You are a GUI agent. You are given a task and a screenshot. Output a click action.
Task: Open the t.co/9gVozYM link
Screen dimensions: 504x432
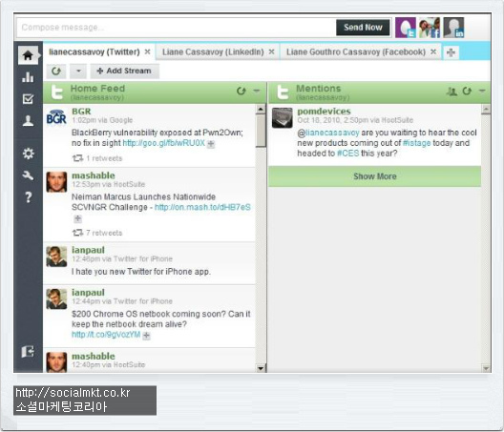(x=106, y=335)
